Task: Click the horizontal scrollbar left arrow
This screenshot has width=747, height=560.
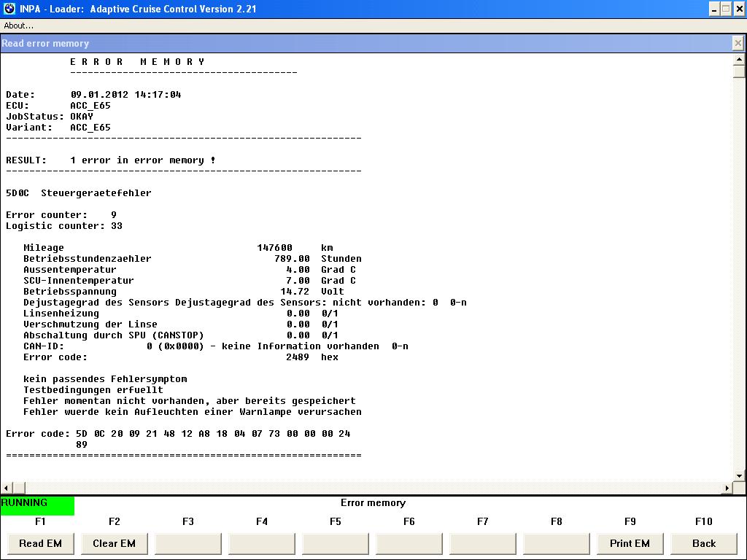Action: point(6,488)
